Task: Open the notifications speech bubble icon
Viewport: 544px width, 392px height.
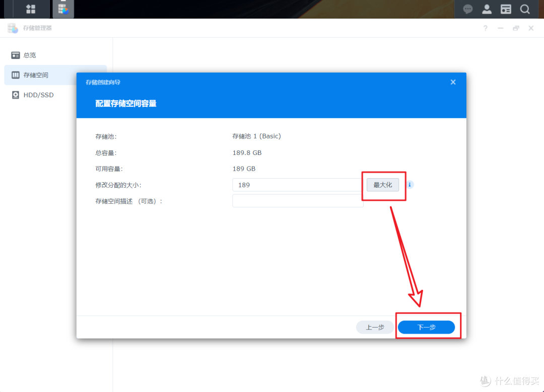Action: point(467,9)
